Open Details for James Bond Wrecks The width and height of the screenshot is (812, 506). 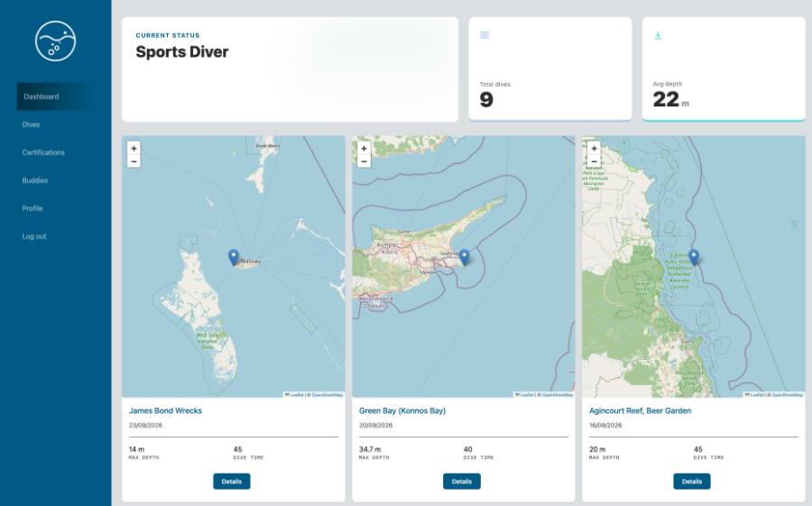tap(232, 481)
